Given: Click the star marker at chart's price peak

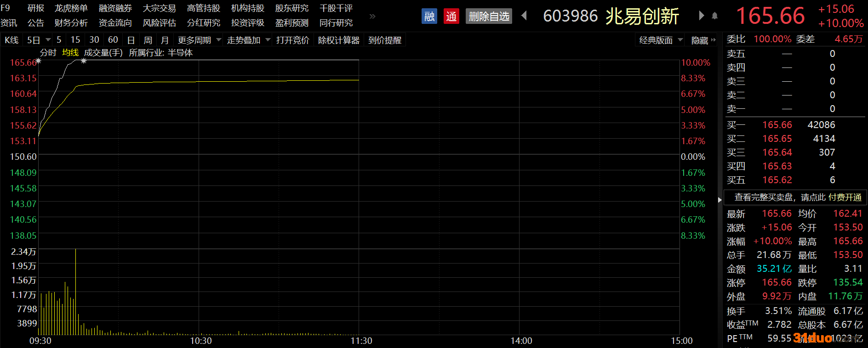Looking at the screenshot, I should pyautogui.click(x=84, y=61).
